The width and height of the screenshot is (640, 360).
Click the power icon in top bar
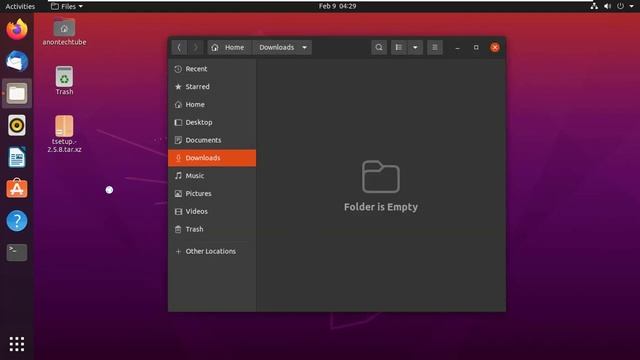coord(620,6)
